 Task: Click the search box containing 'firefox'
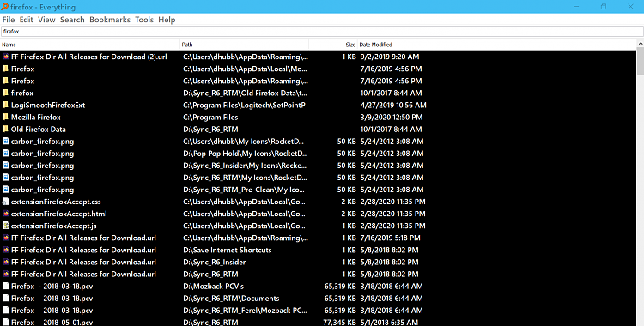(x=322, y=31)
